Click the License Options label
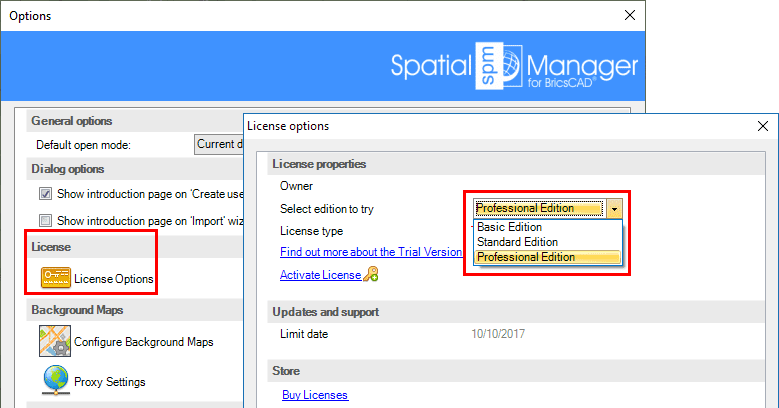This screenshot has height=408, width=779. point(114,279)
